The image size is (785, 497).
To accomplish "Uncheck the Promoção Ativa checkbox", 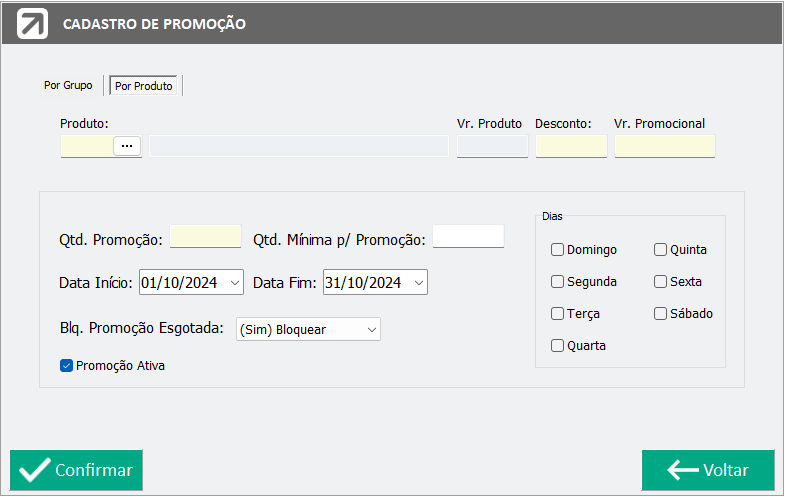I will pyautogui.click(x=67, y=366).
